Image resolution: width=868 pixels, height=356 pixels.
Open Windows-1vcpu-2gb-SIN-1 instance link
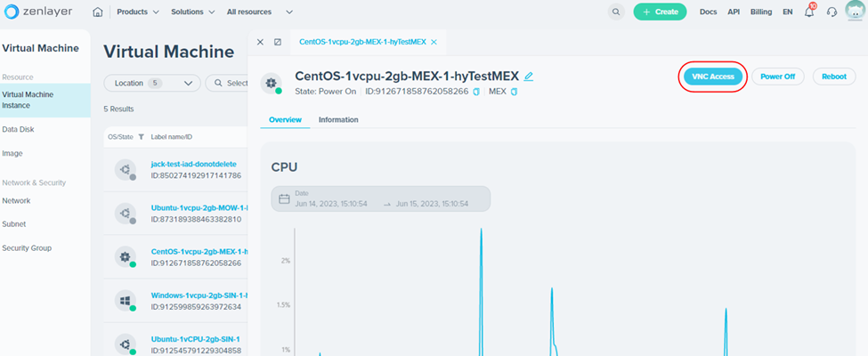point(199,295)
